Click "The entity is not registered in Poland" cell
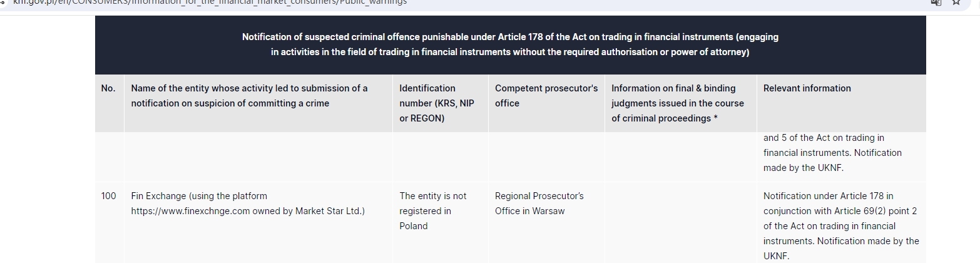Viewport: 980px width, 263px height. point(433,211)
